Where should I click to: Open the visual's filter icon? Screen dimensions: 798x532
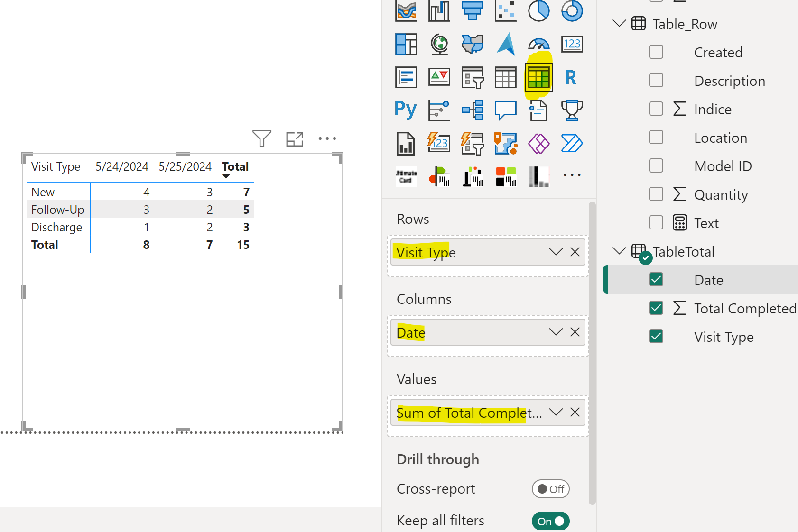tap(262, 138)
